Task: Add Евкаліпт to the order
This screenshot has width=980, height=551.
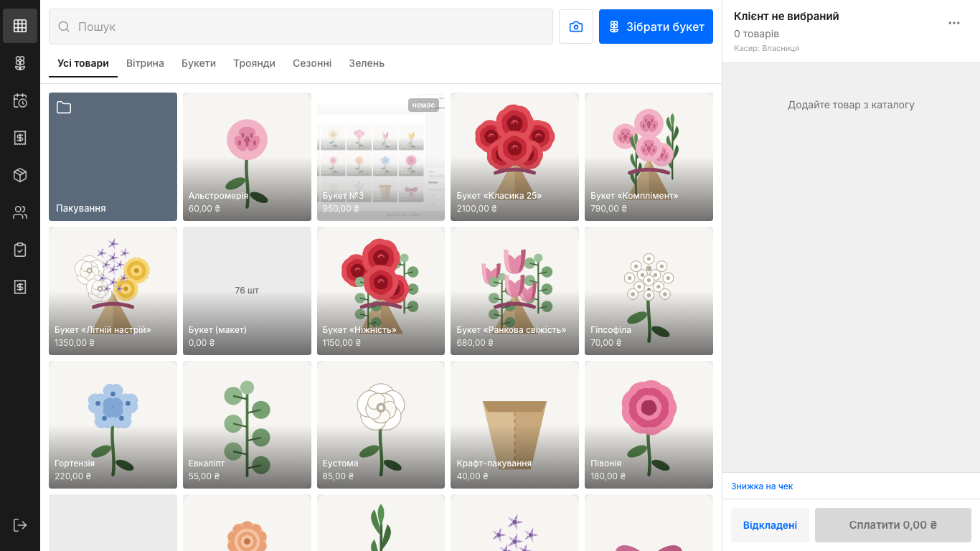Action: (x=247, y=425)
